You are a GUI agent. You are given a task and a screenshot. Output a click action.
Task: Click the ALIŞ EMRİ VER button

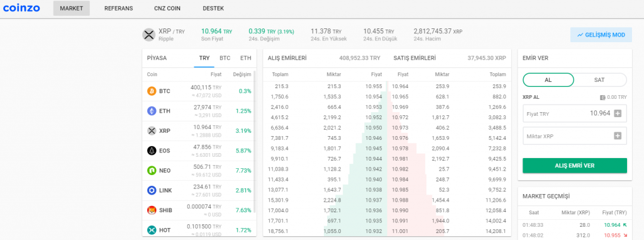click(x=575, y=166)
